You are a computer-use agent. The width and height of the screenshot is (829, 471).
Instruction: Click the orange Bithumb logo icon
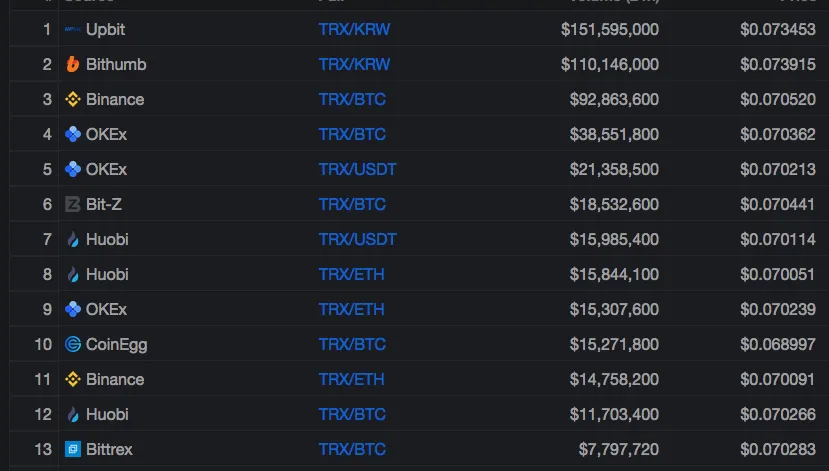[72, 64]
